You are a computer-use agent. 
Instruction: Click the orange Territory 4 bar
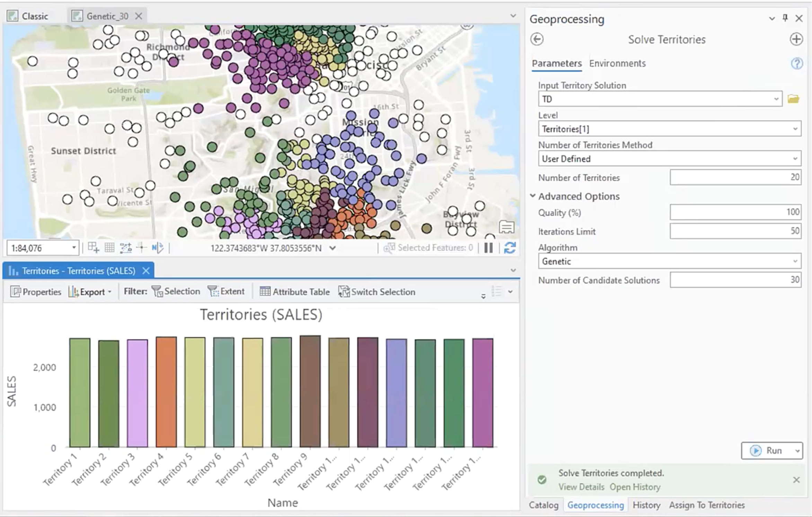pyautogui.click(x=166, y=392)
